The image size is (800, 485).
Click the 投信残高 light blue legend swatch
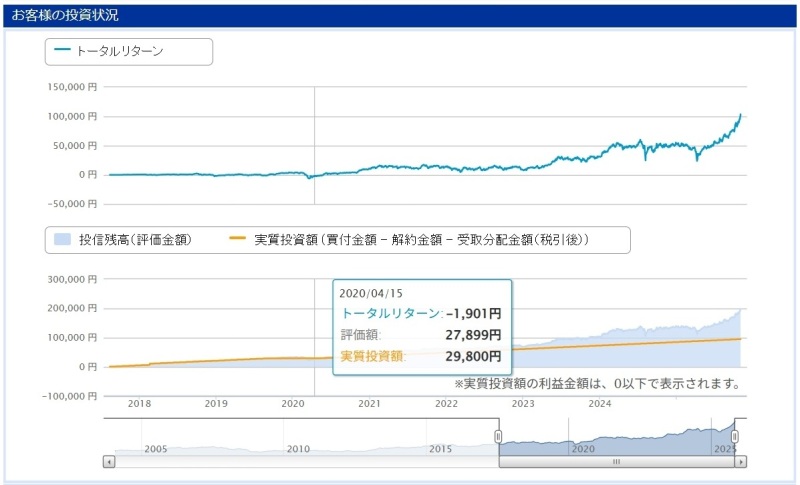[x=61, y=240]
